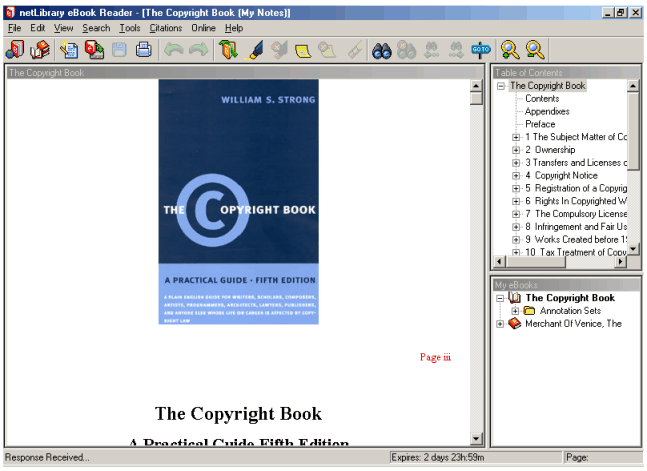Expand chapter 8 Infringement and Fair Use

(516, 227)
